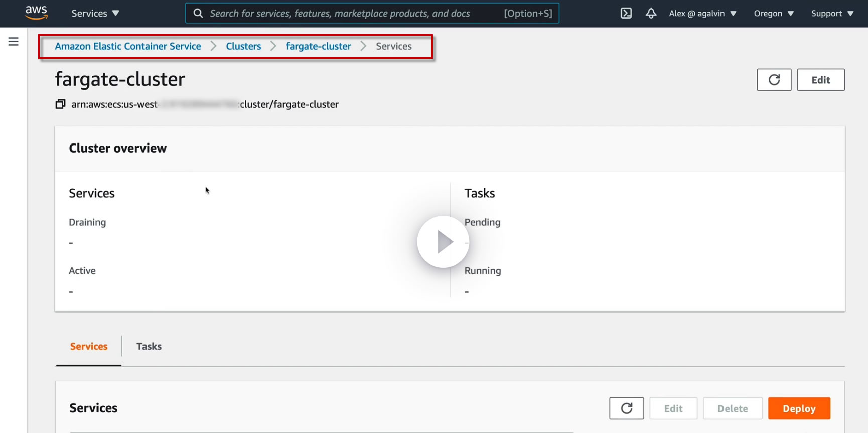868x433 pixels.
Task: Open the CloudShell terminal icon
Action: pyautogui.click(x=626, y=13)
